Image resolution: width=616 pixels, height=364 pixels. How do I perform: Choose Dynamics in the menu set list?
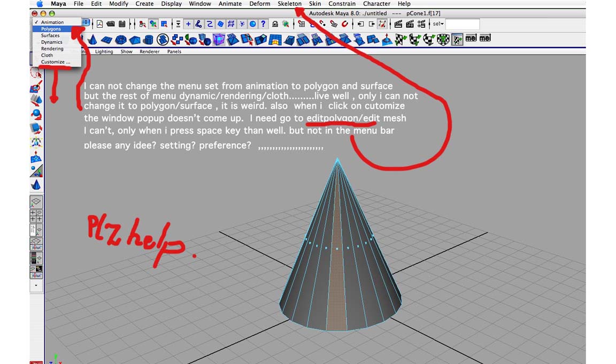pos(51,42)
